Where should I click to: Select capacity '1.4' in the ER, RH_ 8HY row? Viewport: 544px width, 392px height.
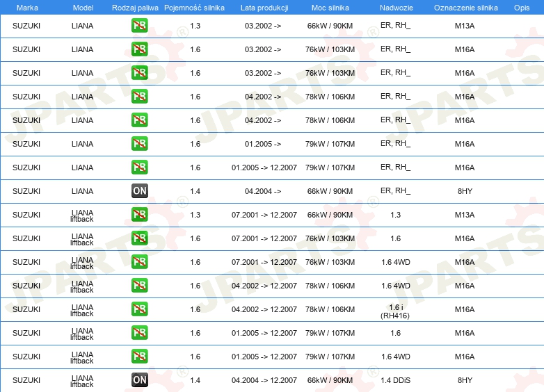(x=195, y=191)
